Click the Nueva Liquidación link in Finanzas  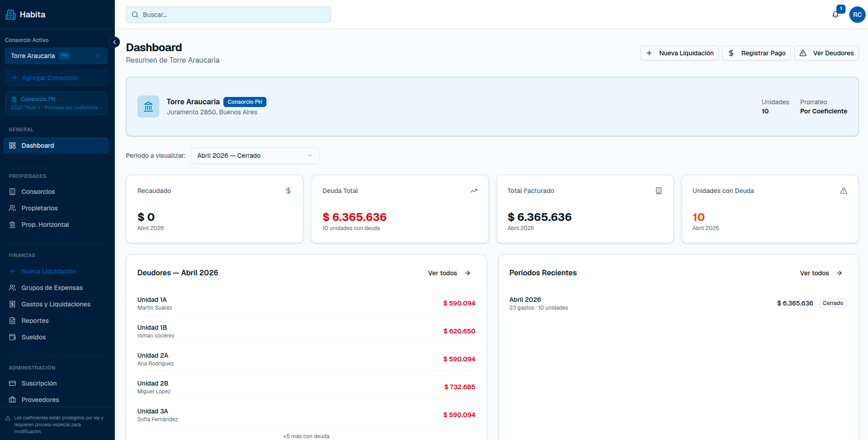click(x=56, y=271)
